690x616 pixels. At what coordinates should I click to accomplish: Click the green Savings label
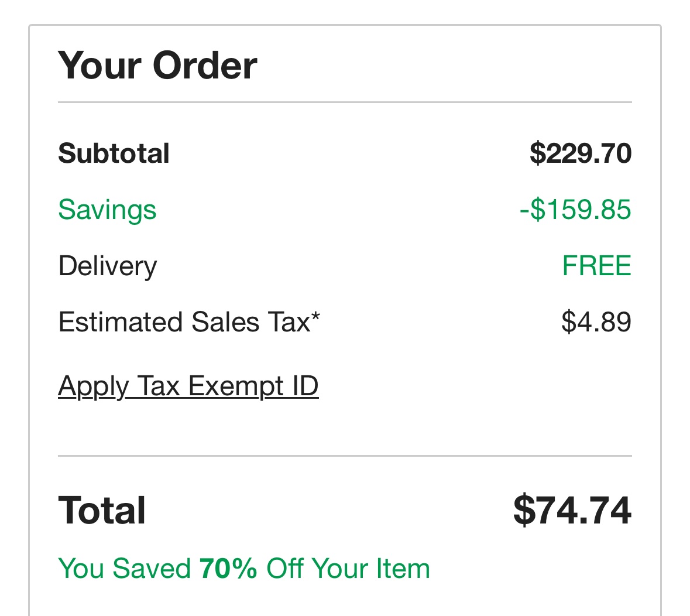coord(107,210)
